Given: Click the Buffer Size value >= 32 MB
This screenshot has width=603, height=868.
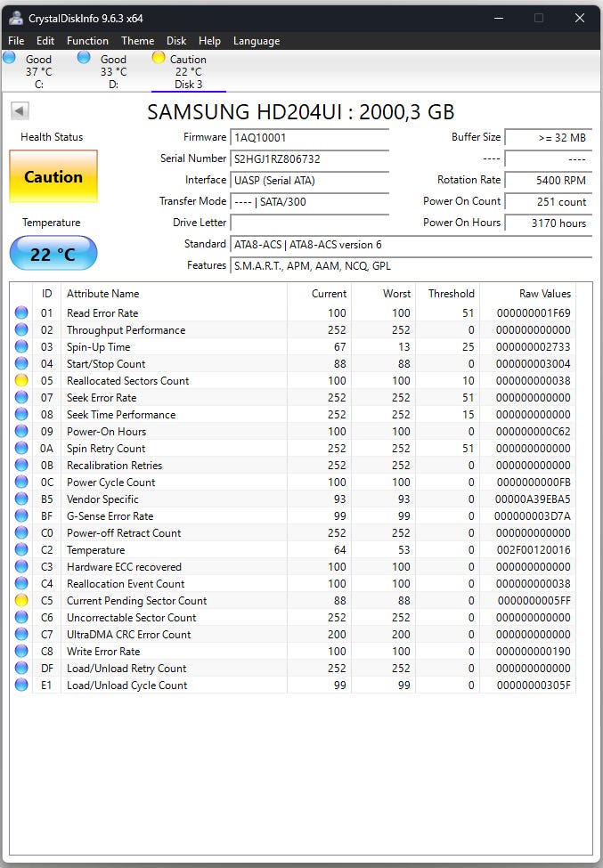Looking at the screenshot, I should coord(548,137).
